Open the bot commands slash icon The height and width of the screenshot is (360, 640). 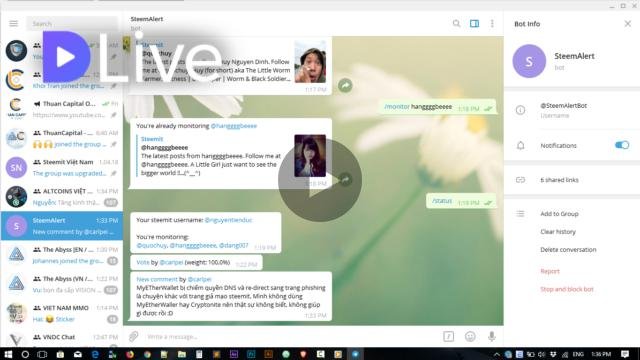point(448,336)
